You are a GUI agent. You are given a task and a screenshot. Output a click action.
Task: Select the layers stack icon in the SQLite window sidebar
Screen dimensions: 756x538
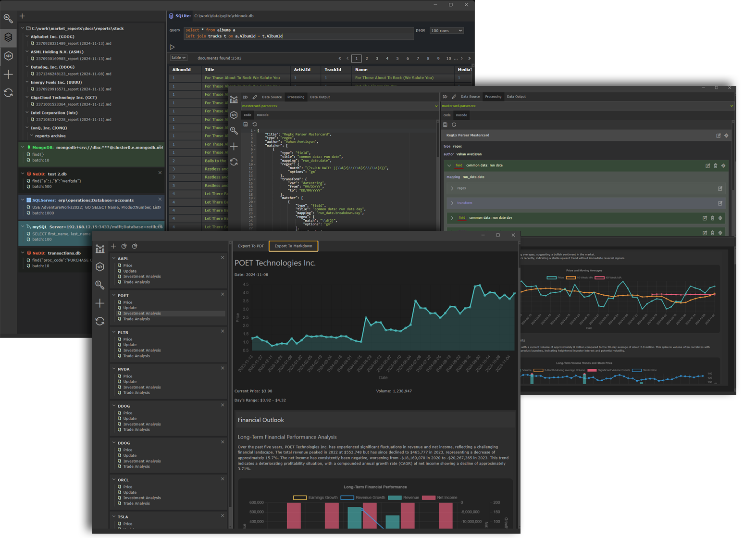(8, 37)
